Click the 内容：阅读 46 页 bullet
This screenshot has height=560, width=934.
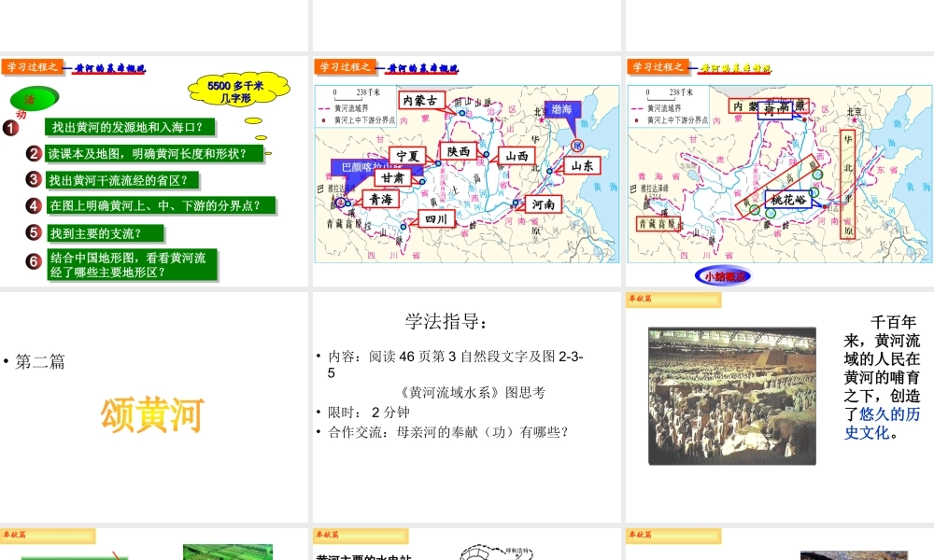[456, 364]
